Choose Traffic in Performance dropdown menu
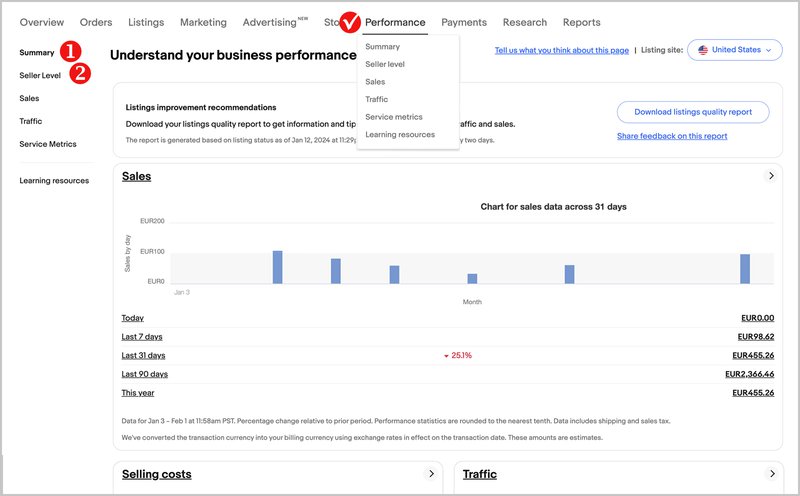This screenshot has height=496, width=800. (x=377, y=100)
